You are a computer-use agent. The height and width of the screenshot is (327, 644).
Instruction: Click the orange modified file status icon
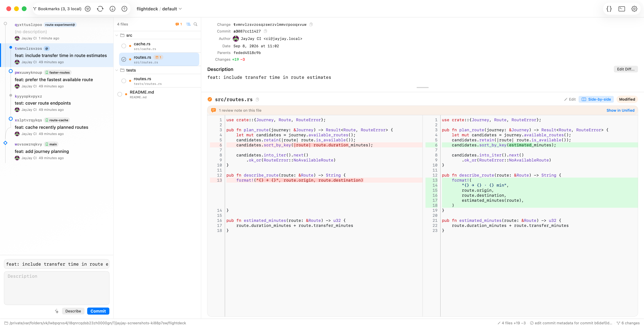pos(210,99)
